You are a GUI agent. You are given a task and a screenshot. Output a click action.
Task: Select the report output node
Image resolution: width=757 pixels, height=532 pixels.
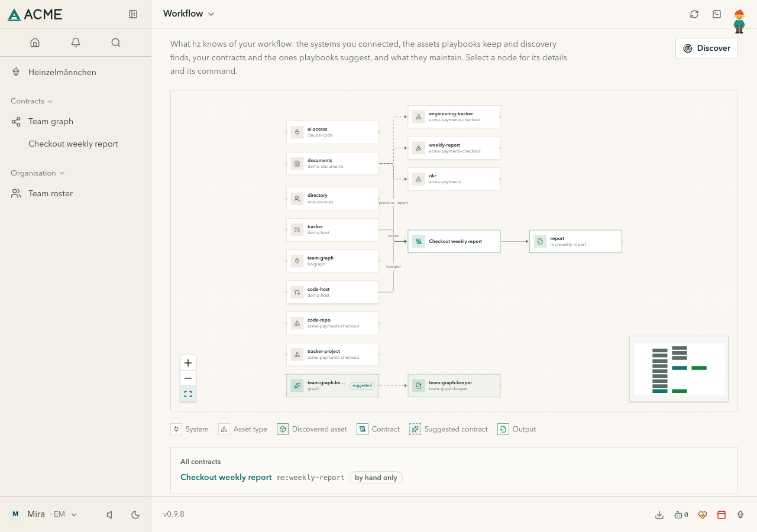coord(575,241)
